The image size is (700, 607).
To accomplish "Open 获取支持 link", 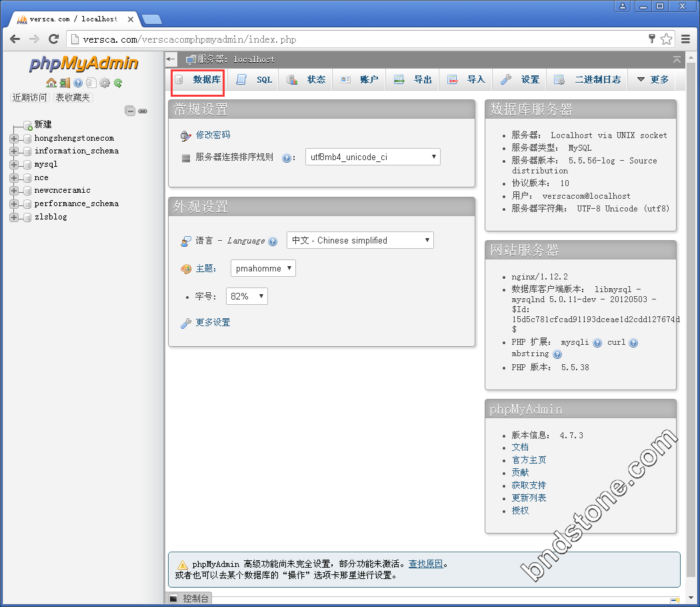I will tap(529, 485).
